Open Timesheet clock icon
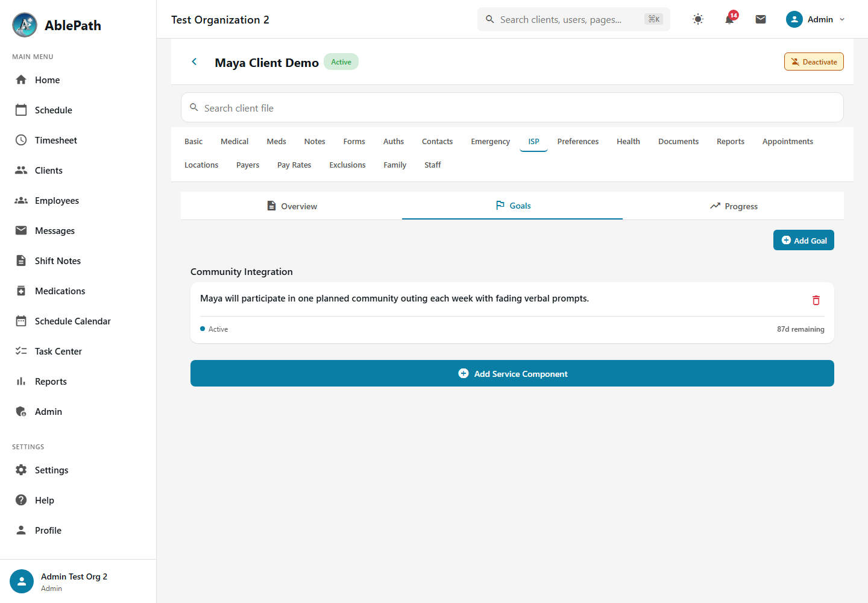The width and height of the screenshot is (868, 603). coord(21,140)
